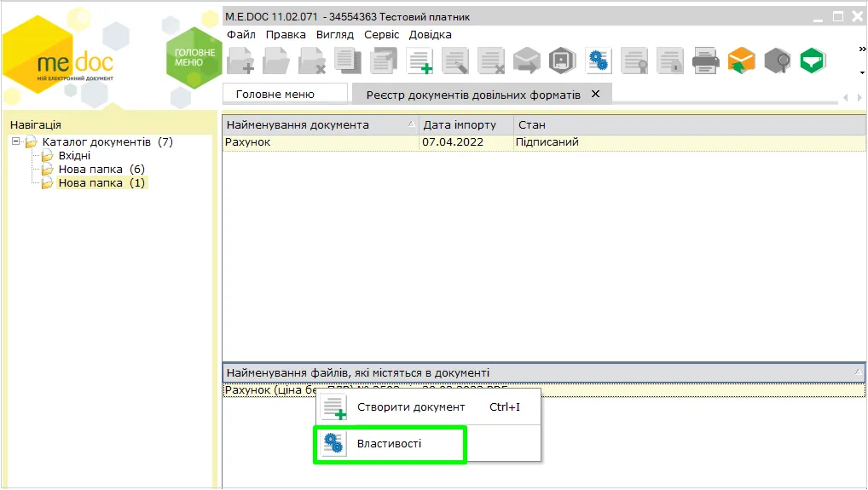
Task: Open toolbar options small down arrow
Action: click(x=862, y=72)
